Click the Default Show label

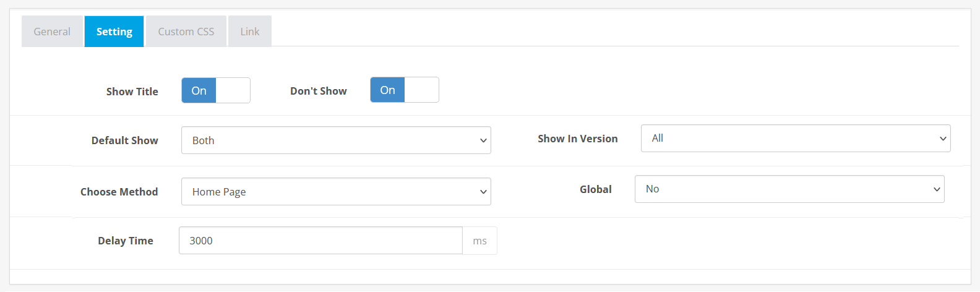pos(124,140)
